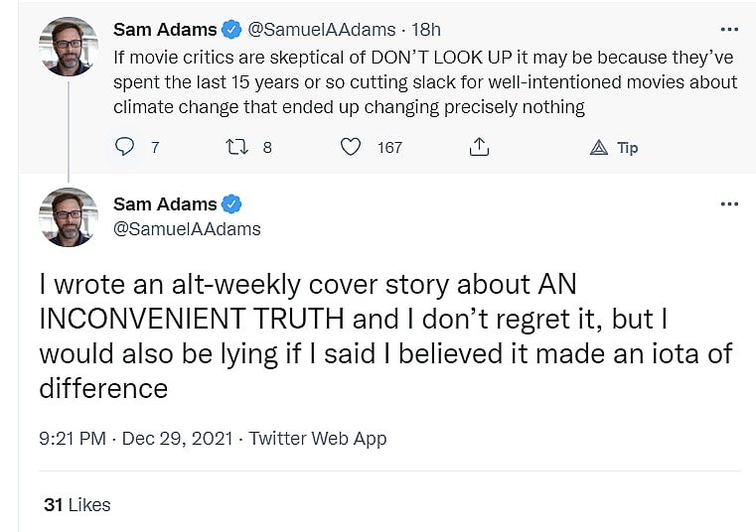Click Sam Adams name on the second tweet
Viewport: 756px width, 532px height.
click(x=165, y=204)
